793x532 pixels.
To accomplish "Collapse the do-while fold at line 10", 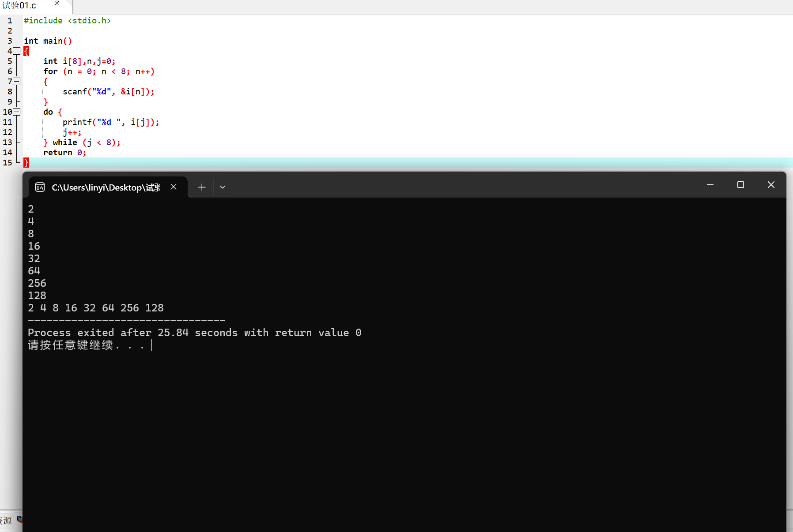I will tap(17, 112).
